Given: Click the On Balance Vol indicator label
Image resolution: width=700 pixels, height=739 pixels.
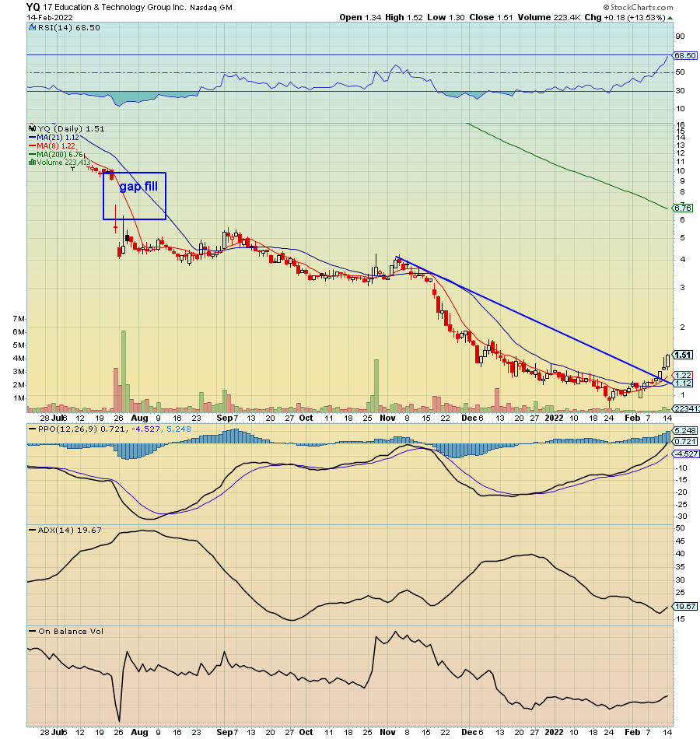Looking at the screenshot, I should (71, 632).
